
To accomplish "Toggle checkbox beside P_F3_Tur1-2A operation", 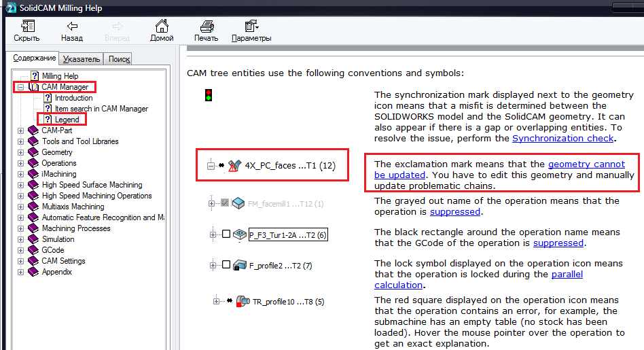I will 226,234.
